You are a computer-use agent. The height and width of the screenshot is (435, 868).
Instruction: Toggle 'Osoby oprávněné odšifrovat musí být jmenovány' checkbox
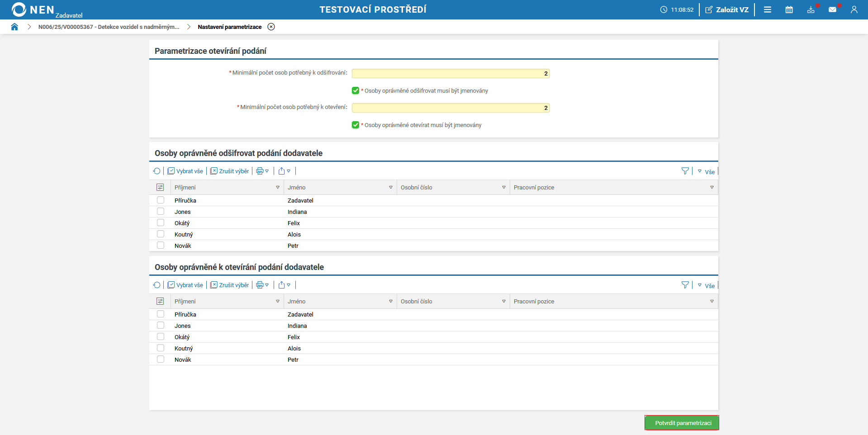pos(356,90)
